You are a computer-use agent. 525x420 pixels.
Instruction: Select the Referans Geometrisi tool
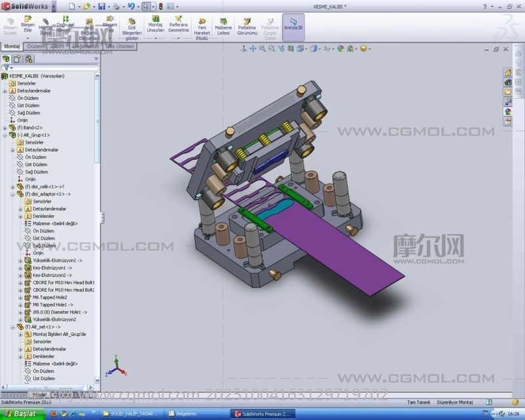coord(178,24)
